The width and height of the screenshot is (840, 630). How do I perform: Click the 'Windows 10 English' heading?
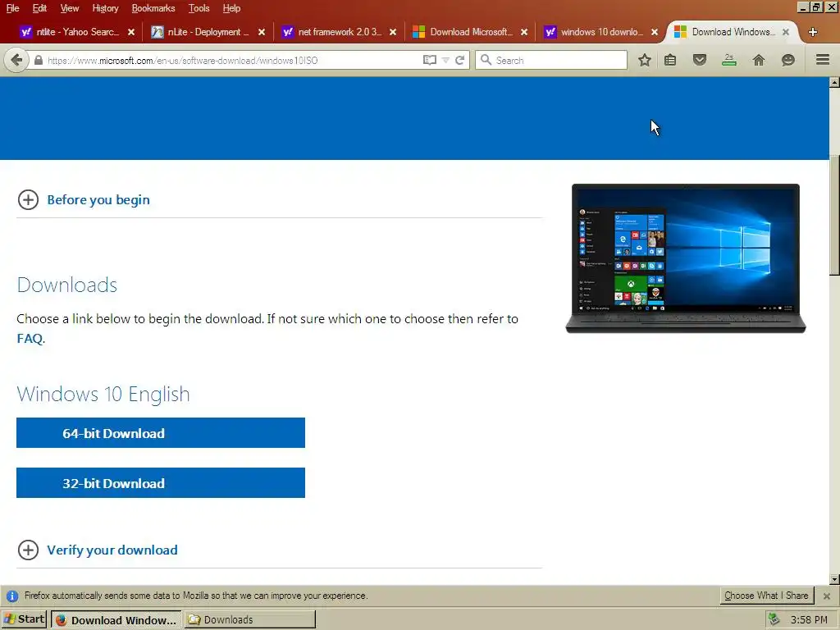pos(103,395)
